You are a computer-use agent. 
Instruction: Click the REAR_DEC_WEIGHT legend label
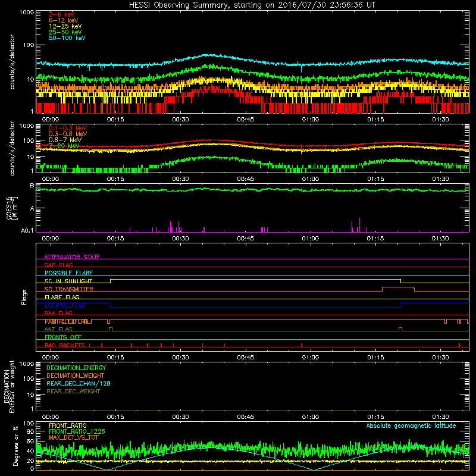point(73,392)
